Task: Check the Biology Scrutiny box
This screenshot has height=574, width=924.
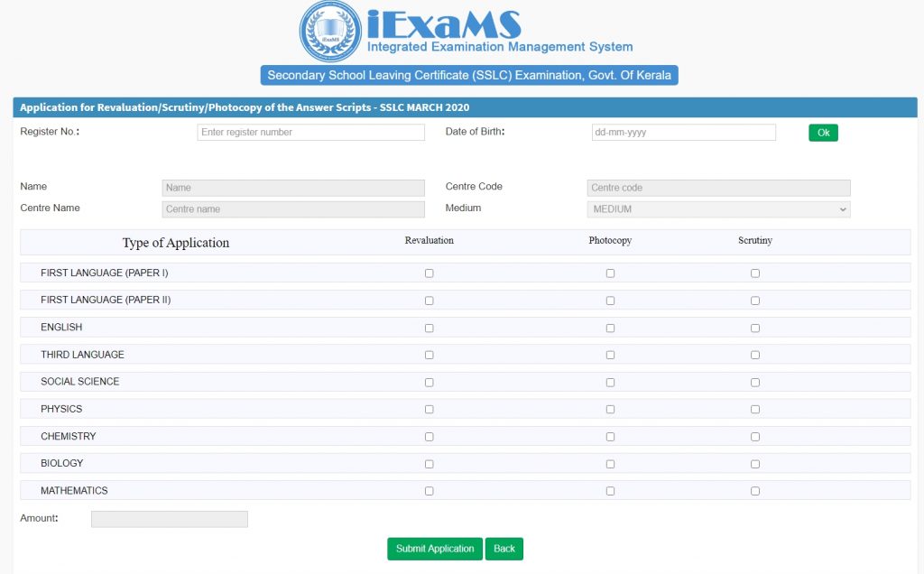Action: (x=755, y=464)
